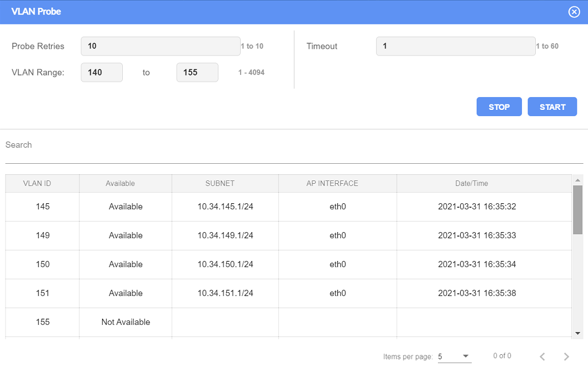Viewport: 588px width, 367px height.
Task: Click the VLAN Range end field
Action: (x=197, y=73)
